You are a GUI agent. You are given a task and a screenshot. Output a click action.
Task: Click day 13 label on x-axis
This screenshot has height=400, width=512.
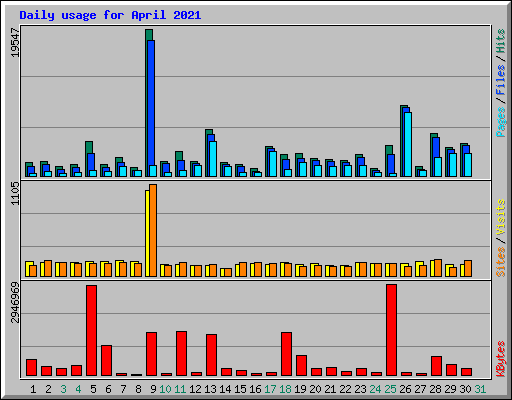coord(210,389)
